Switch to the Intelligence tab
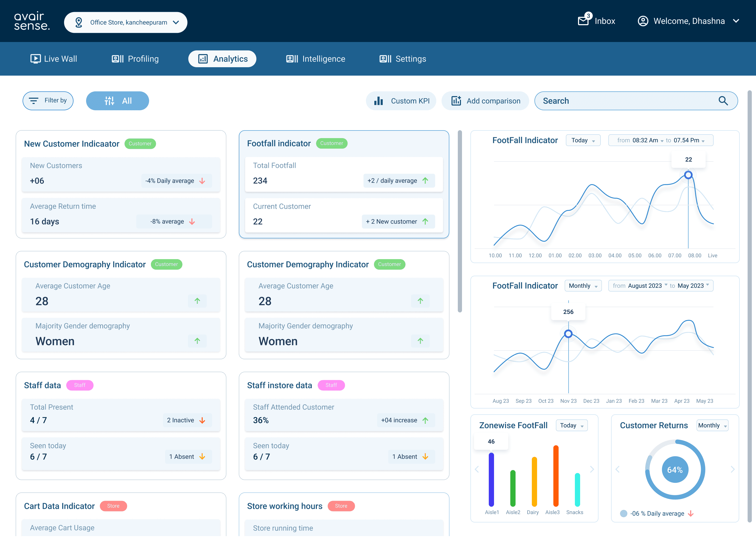This screenshot has width=756, height=544. coord(315,59)
